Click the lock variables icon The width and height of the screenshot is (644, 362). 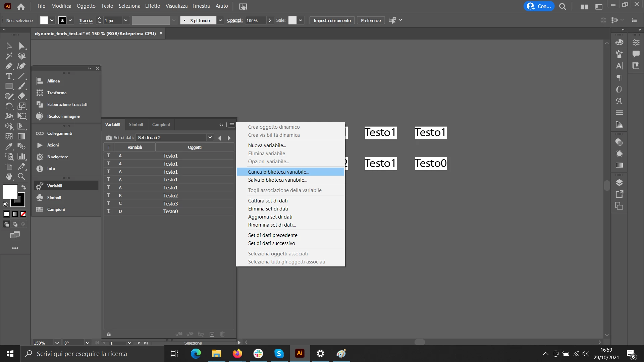coord(109,334)
